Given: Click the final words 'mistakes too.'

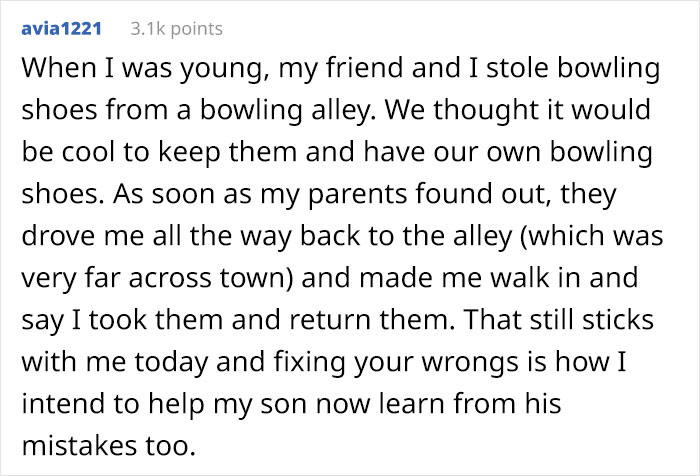Looking at the screenshot, I should coord(109,445).
